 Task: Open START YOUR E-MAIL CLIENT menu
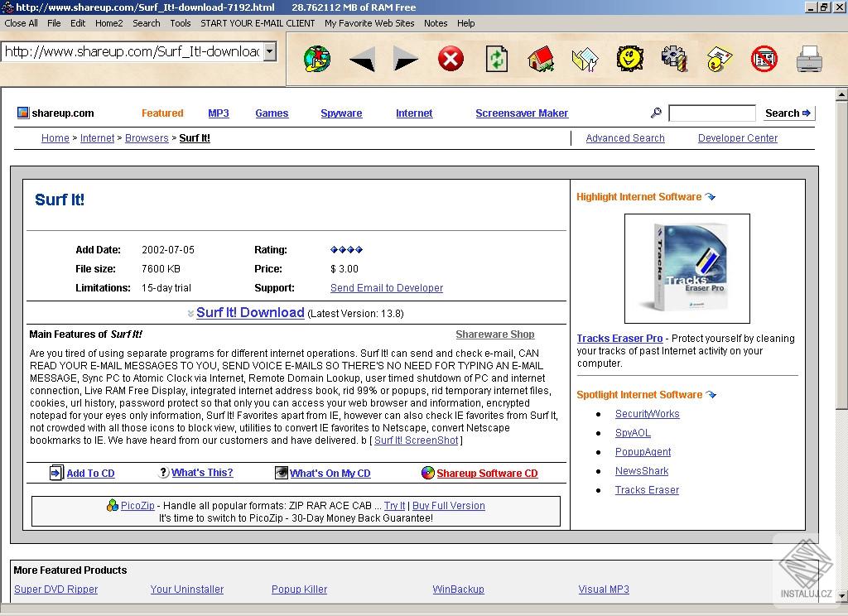[x=258, y=23]
